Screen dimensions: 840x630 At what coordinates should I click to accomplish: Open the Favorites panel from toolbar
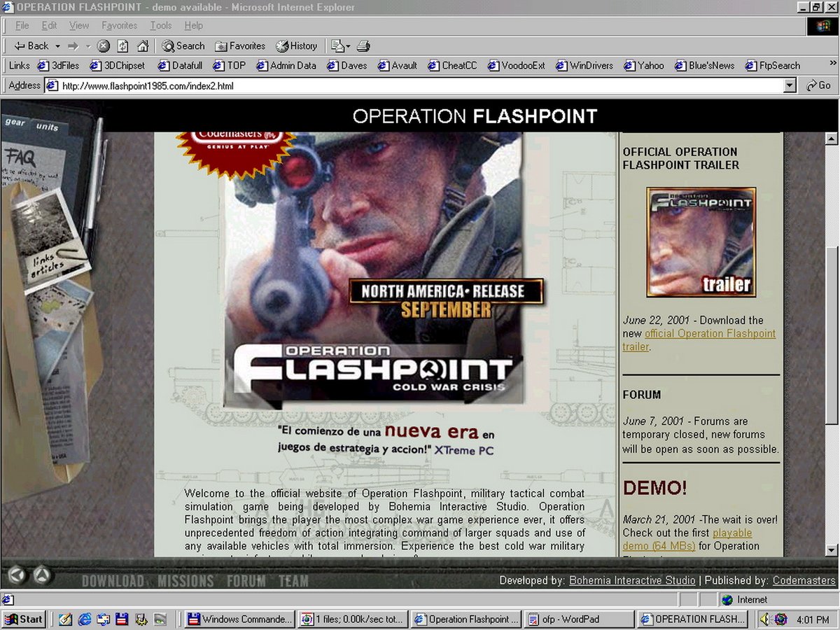click(x=240, y=46)
